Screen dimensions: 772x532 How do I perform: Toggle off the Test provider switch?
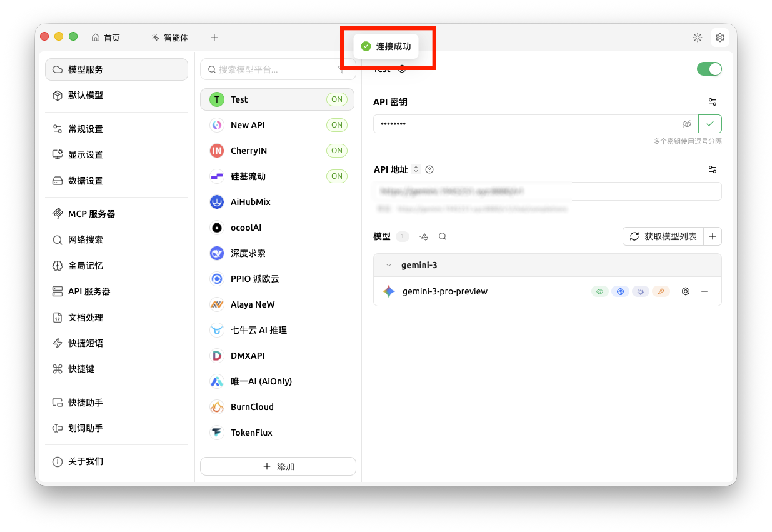tap(709, 69)
